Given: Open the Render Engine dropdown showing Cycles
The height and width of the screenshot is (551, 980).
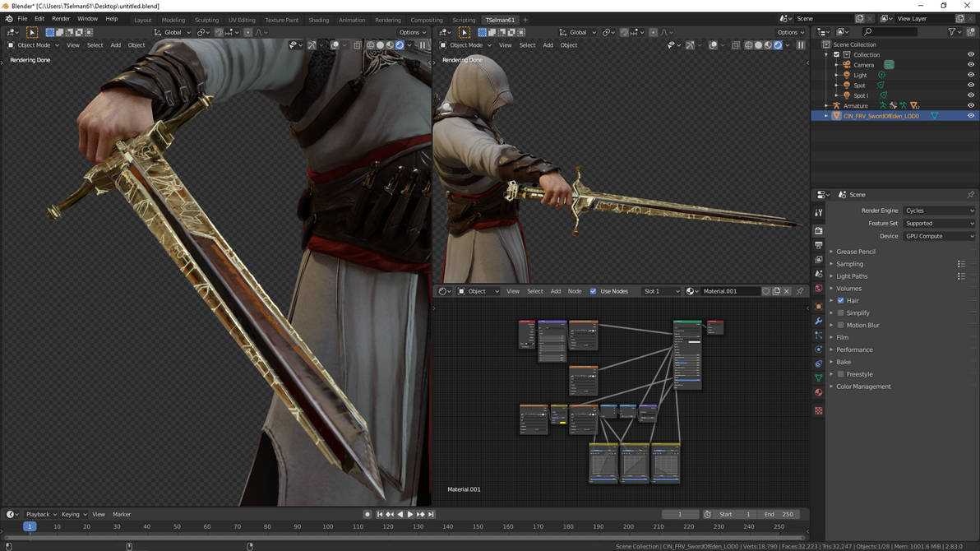Looking at the screenshot, I should [939, 211].
